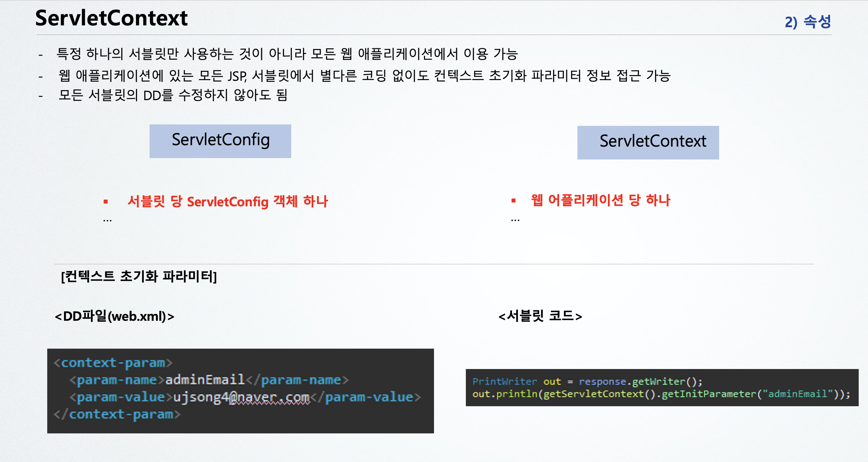Click the '2) 속성' section label

808,22
